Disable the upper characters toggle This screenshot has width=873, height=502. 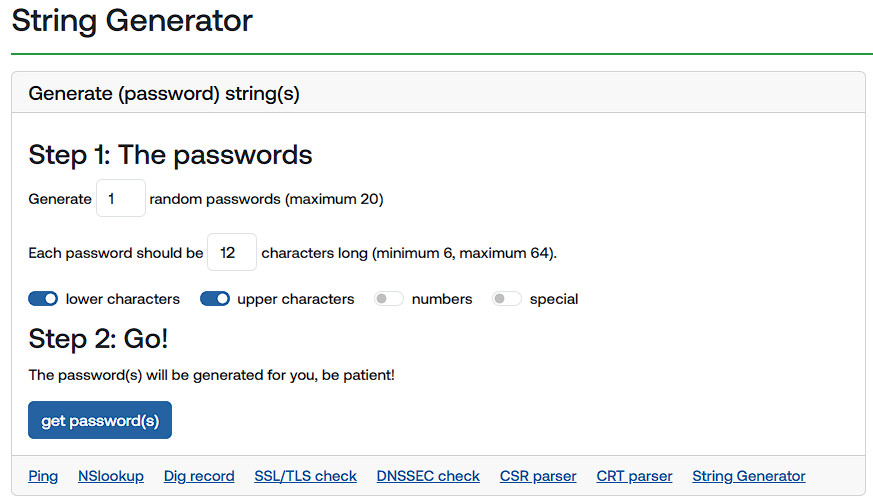click(x=215, y=299)
